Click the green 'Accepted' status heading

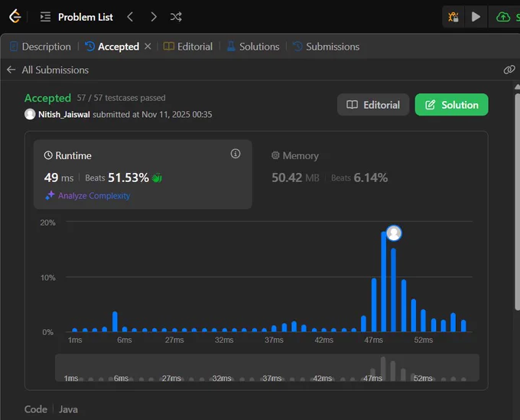pyautogui.click(x=47, y=98)
